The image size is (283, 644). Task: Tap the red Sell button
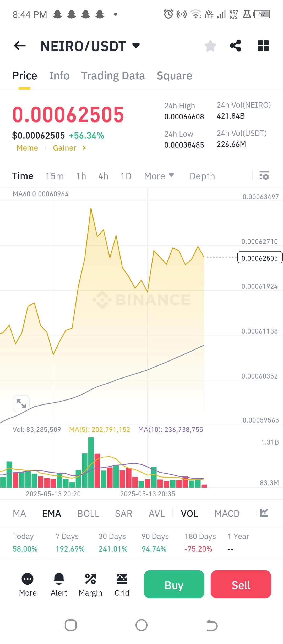(x=241, y=584)
